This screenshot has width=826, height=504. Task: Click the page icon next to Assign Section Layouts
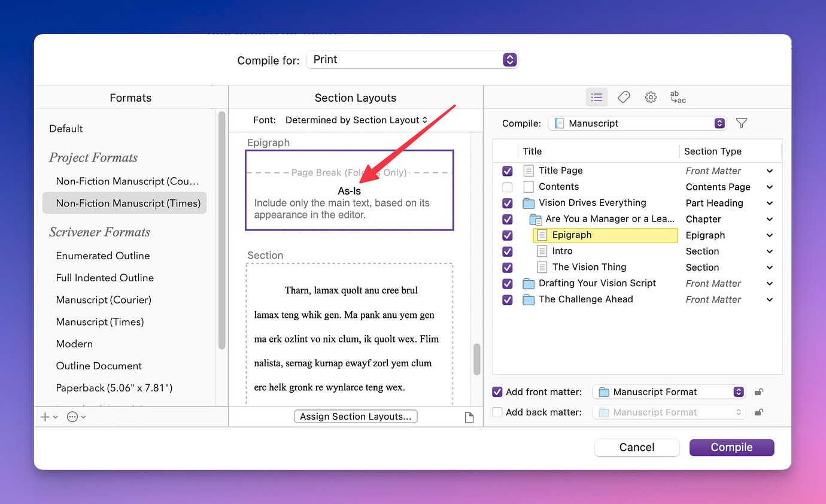(x=470, y=416)
